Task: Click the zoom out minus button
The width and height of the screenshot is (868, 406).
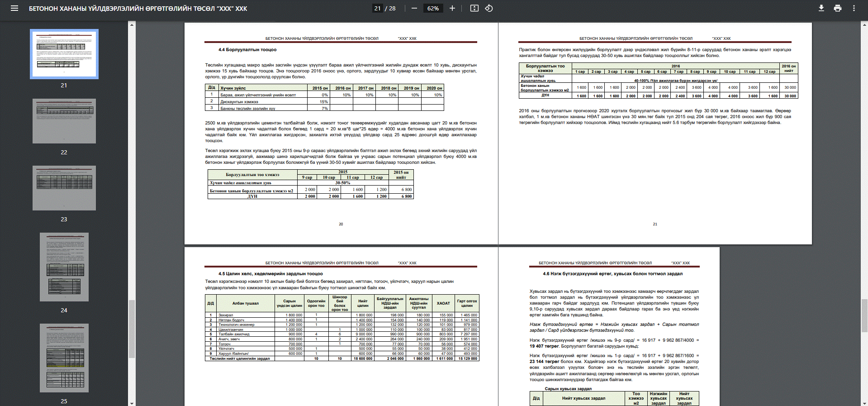Action: point(414,8)
